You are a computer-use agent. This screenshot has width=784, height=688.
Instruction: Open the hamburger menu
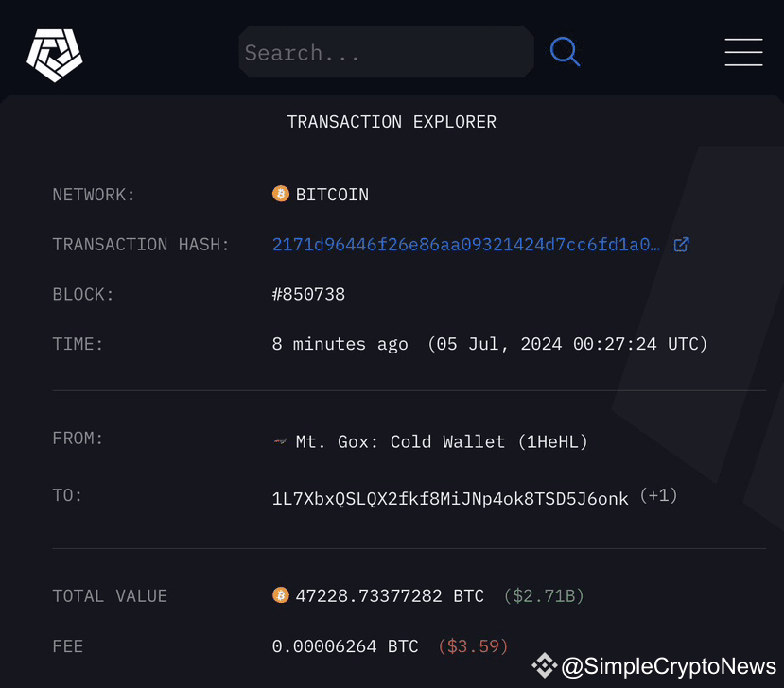tap(743, 52)
